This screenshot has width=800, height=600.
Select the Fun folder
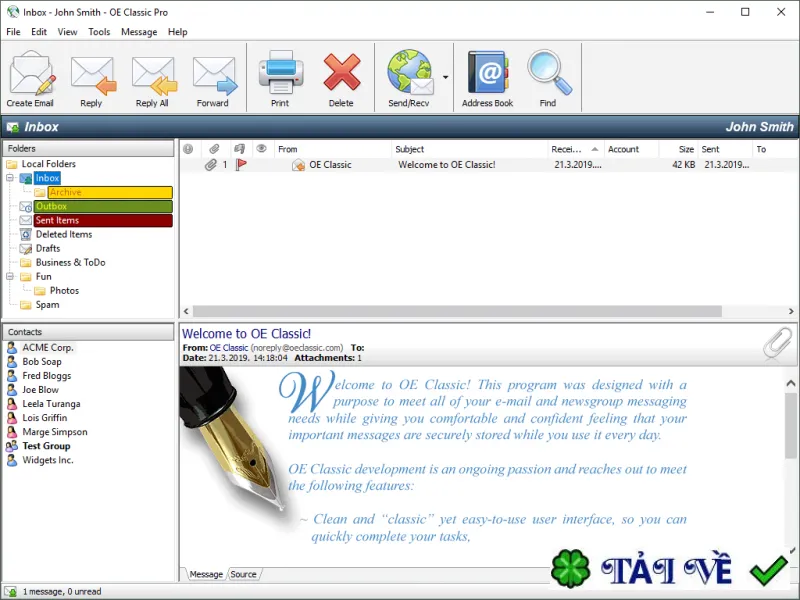click(43, 277)
